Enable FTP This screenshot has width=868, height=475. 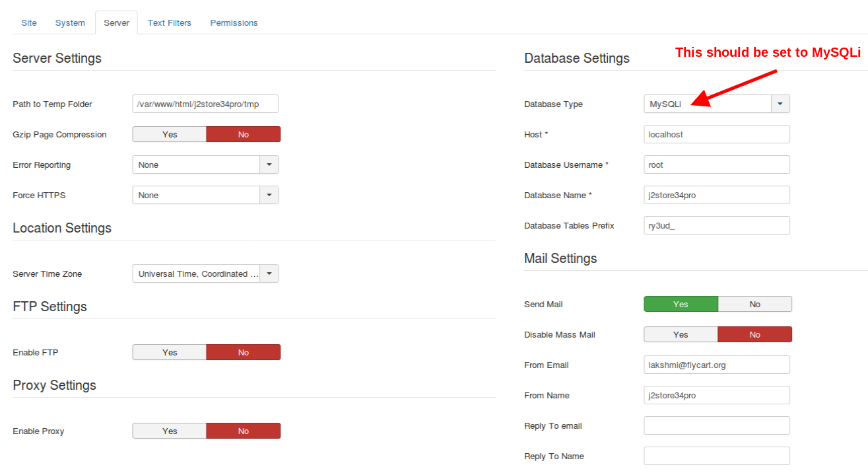(x=169, y=351)
